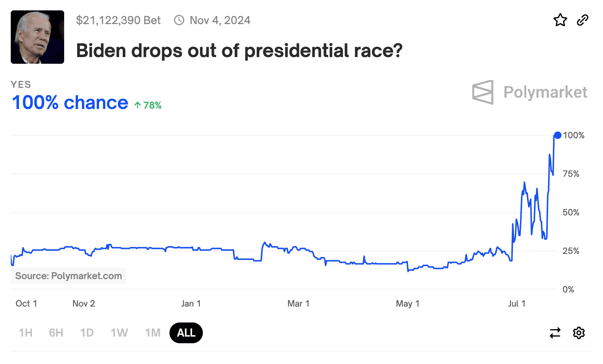This screenshot has height=364, width=603.
Task: Click the 100% chance value text
Action: 70,103
